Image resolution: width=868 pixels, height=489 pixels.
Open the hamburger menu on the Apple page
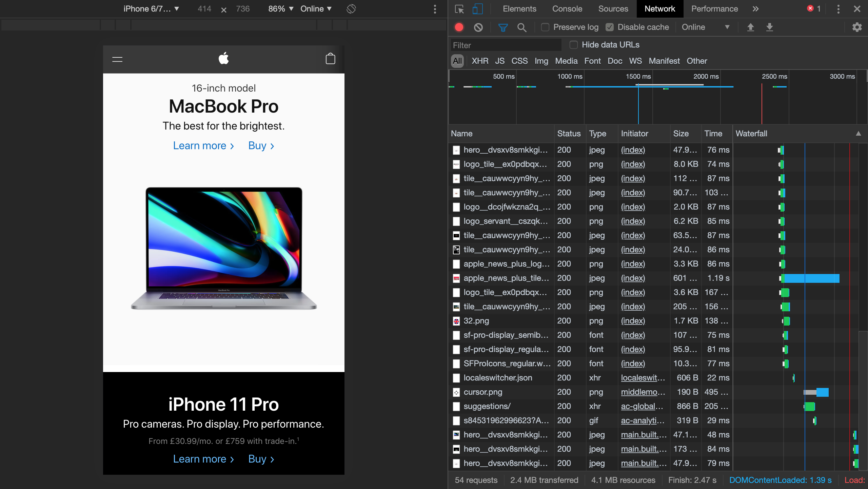click(117, 59)
